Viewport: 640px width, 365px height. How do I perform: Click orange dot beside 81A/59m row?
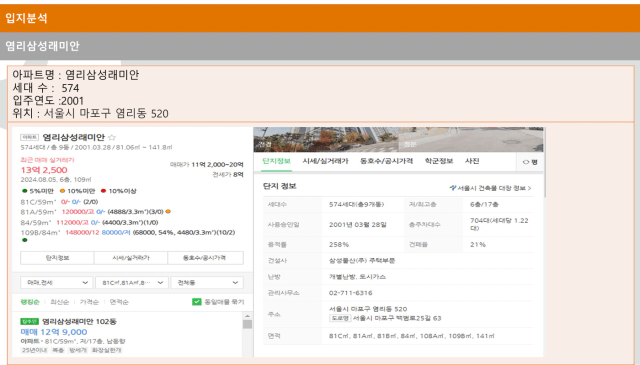(168, 211)
